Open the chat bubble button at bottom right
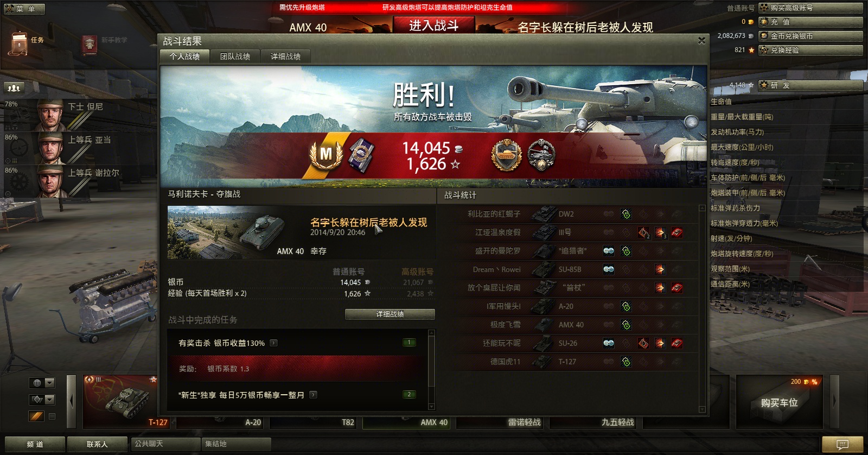The width and height of the screenshot is (868, 455). (843, 444)
